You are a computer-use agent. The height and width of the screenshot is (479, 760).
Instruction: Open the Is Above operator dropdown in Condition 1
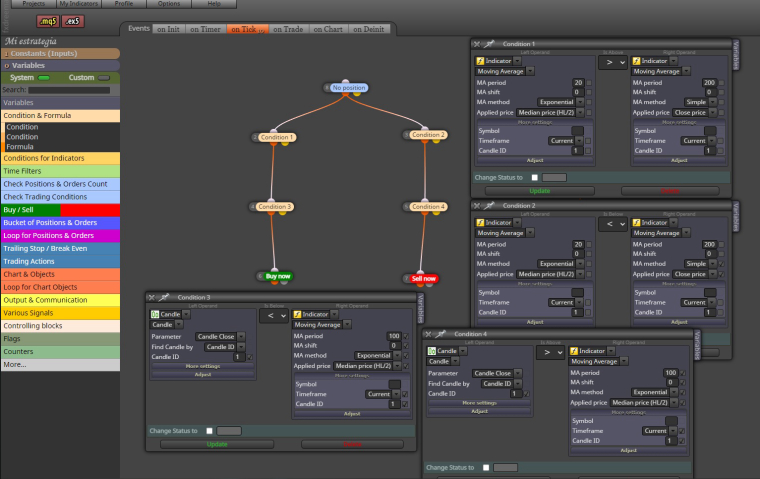point(613,62)
